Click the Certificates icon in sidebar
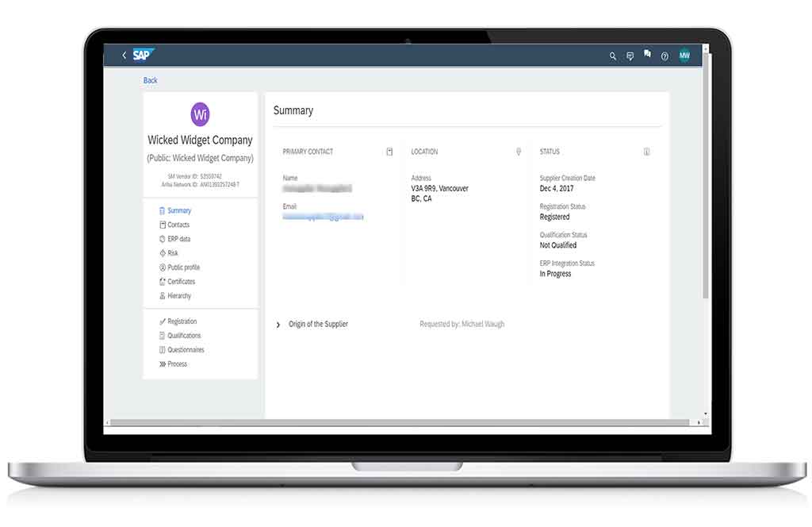 [x=163, y=282]
